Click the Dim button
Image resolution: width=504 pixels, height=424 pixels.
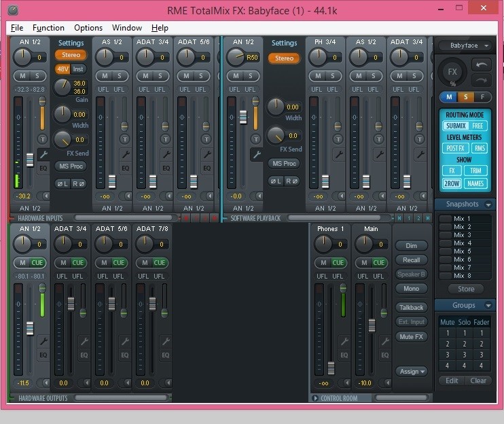[x=412, y=246]
